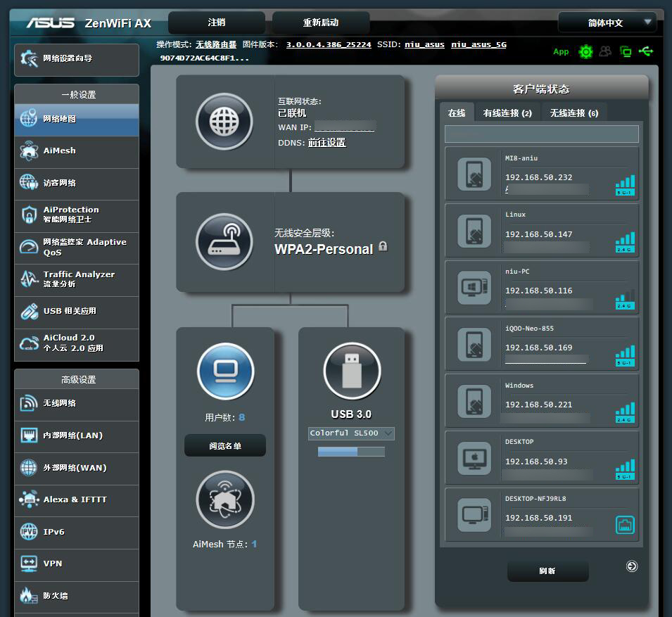Click the Alexa & IFTTT icon
Image resolution: width=672 pixels, height=617 pixels.
pyautogui.click(x=29, y=500)
